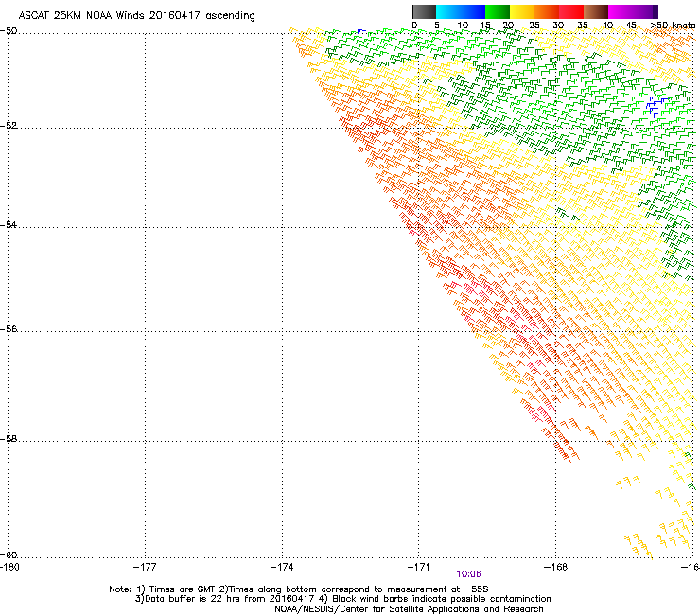Click the title text 'ASCAT 25KM NOAA Winds 20160417 ascending'
Viewport: 700px width, 615px height.
[x=136, y=16]
